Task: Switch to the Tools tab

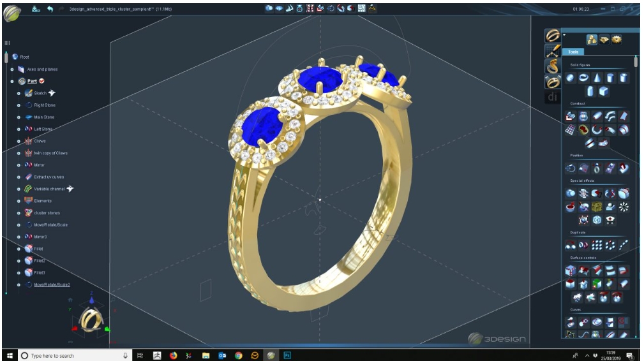Action: [573, 52]
